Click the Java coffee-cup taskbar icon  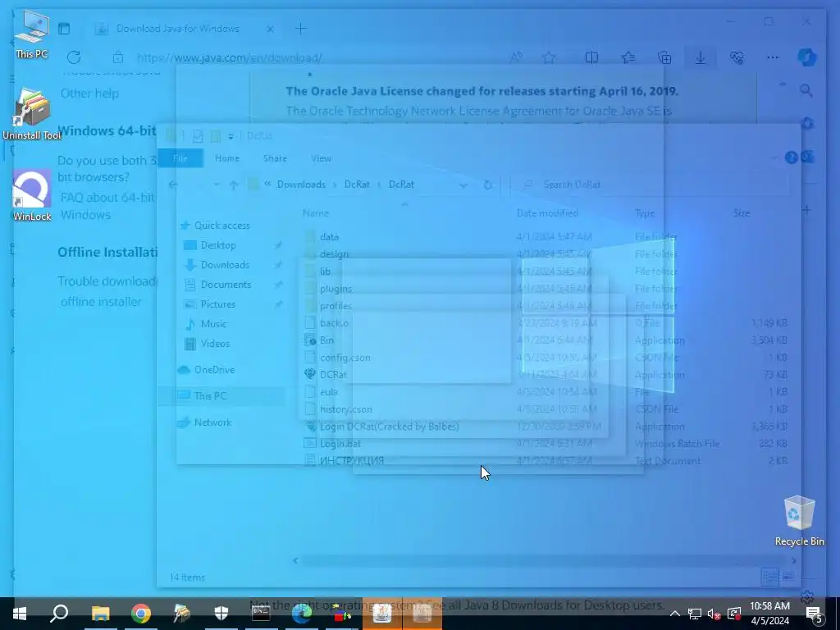tap(382, 614)
